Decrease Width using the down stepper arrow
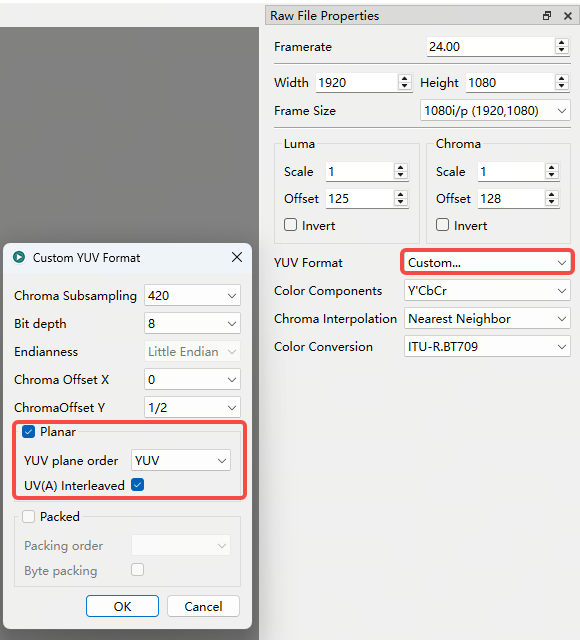This screenshot has height=640, width=580. click(404, 86)
